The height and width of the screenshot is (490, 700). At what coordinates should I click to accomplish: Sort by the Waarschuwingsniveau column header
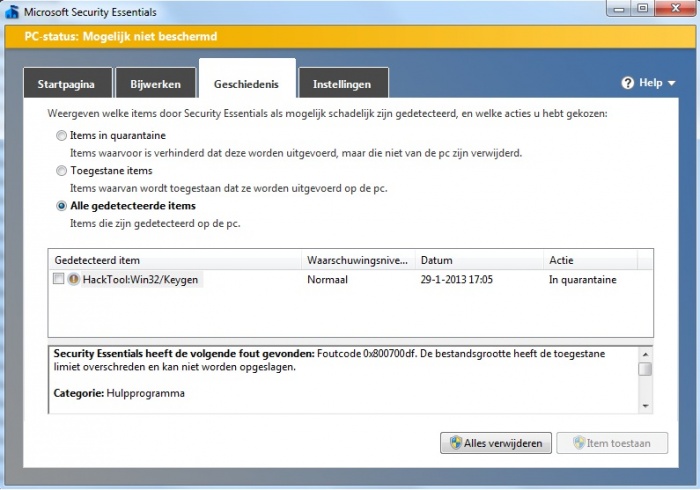pyautogui.click(x=358, y=260)
